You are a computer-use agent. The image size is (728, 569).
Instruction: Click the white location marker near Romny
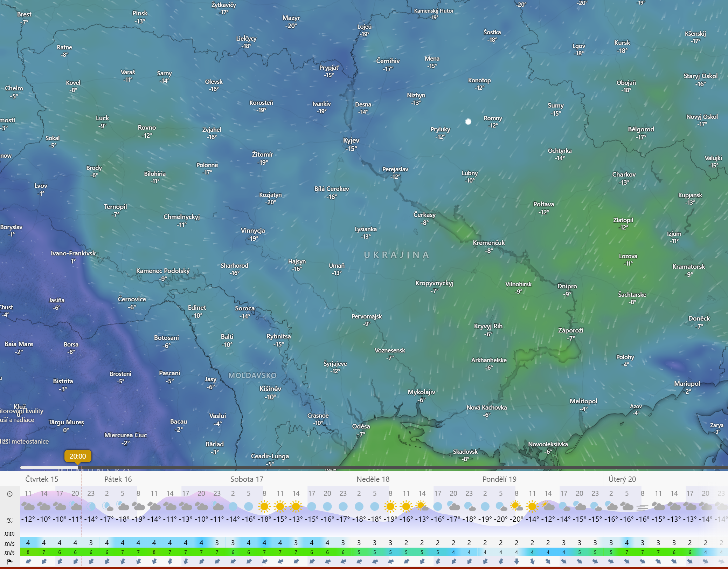[468, 122]
